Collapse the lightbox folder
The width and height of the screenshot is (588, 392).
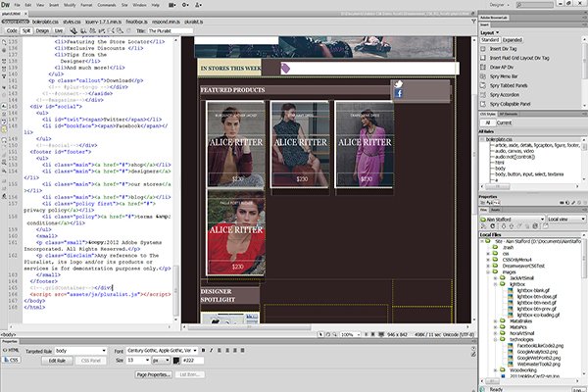(496, 284)
